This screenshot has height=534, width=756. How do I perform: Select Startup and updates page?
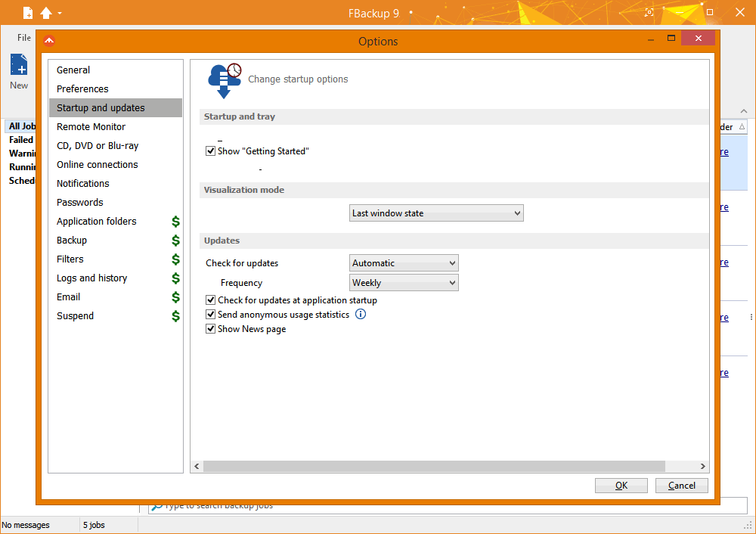[116, 107]
